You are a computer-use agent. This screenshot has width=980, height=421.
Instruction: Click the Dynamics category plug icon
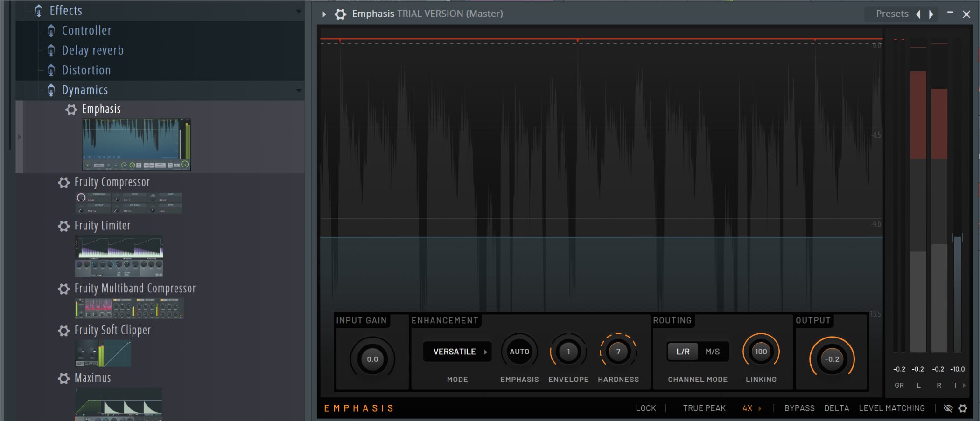point(51,90)
